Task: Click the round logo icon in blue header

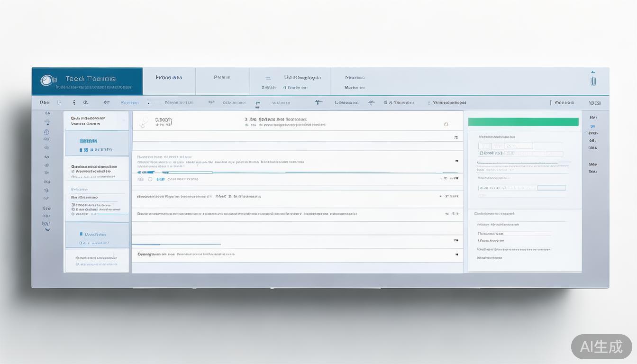Action: tap(46, 81)
